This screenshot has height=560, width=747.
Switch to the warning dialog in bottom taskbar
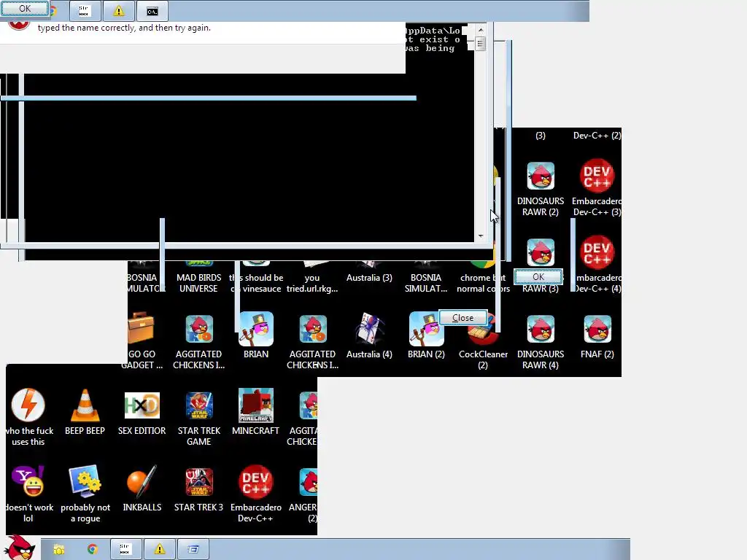160,549
